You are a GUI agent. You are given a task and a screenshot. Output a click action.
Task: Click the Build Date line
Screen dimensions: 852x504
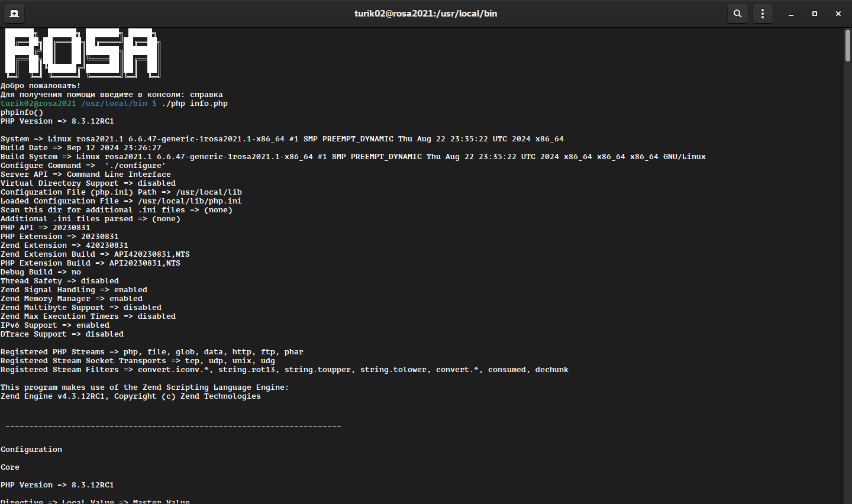click(81, 148)
